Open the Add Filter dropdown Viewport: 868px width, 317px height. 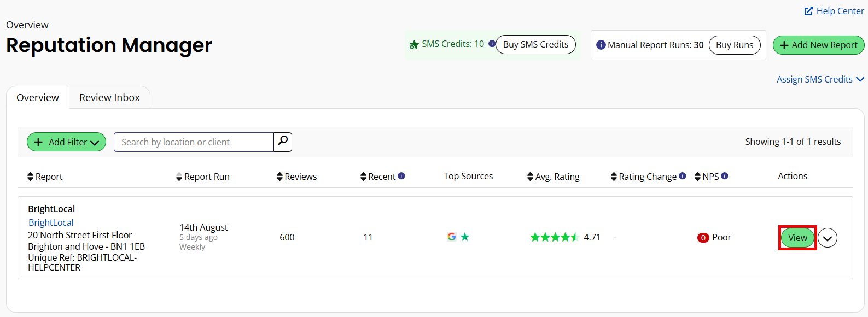point(66,142)
